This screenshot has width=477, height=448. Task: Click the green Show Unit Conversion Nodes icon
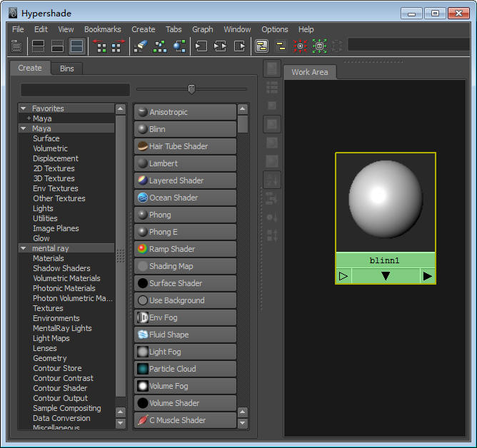[320, 46]
